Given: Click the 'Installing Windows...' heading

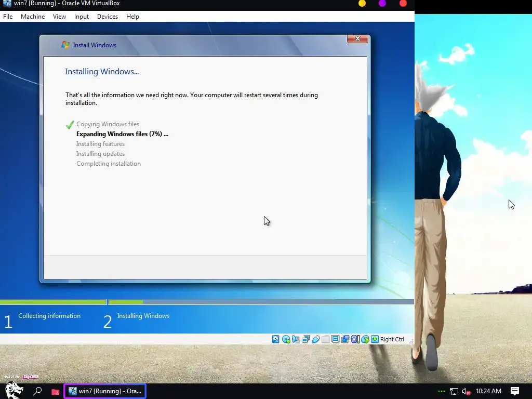Looking at the screenshot, I should (x=102, y=72).
